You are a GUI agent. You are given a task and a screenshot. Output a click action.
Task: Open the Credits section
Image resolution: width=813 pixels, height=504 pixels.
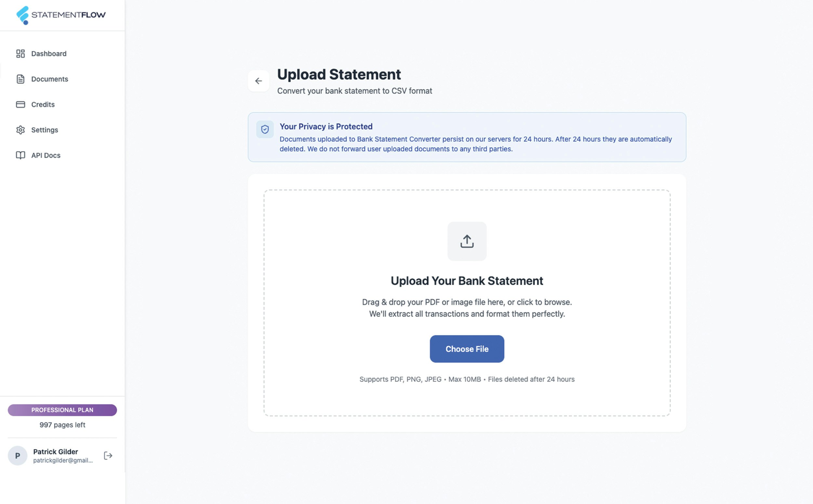click(x=43, y=104)
